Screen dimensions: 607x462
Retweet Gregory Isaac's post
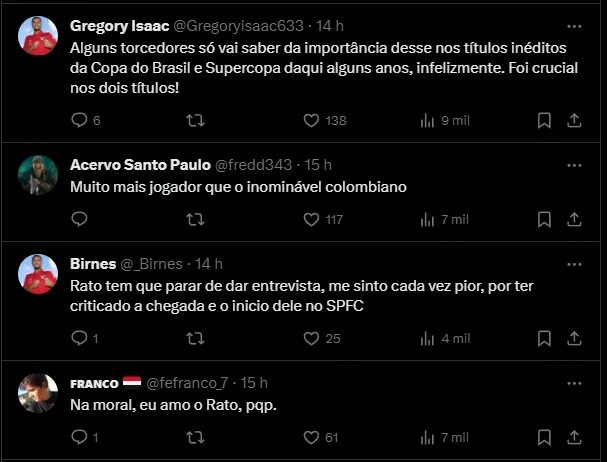(x=196, y=120)
